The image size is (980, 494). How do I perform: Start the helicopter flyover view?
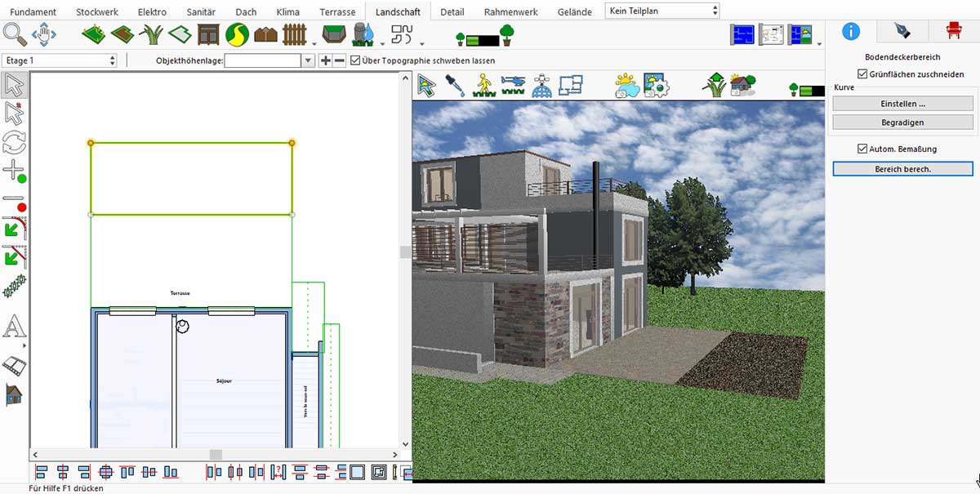(x=512, y=85)
